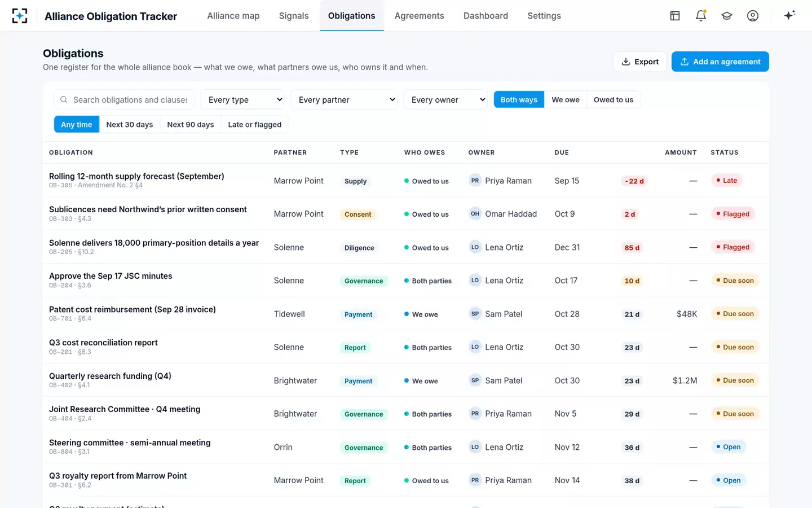The image size is (812, 508).
Task: Go to the Alliance map tab
Action: (x=233, y=16)
